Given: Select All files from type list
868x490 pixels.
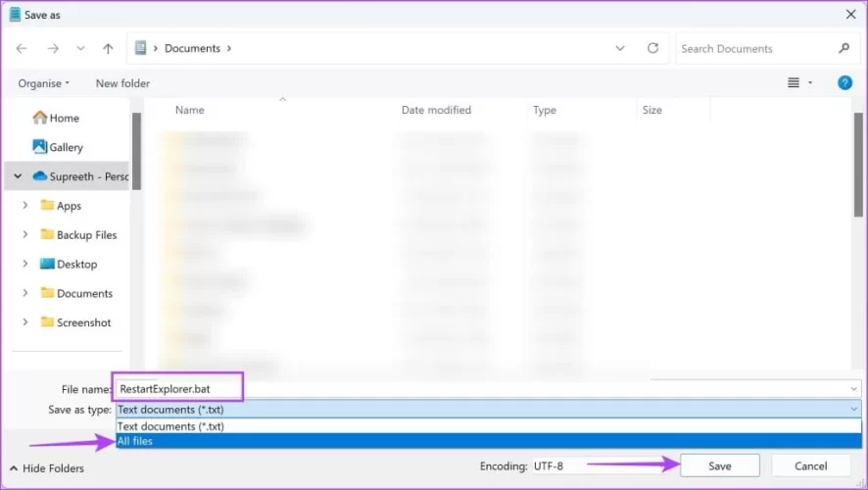Looking at the screenshot, I should point(135,441).
